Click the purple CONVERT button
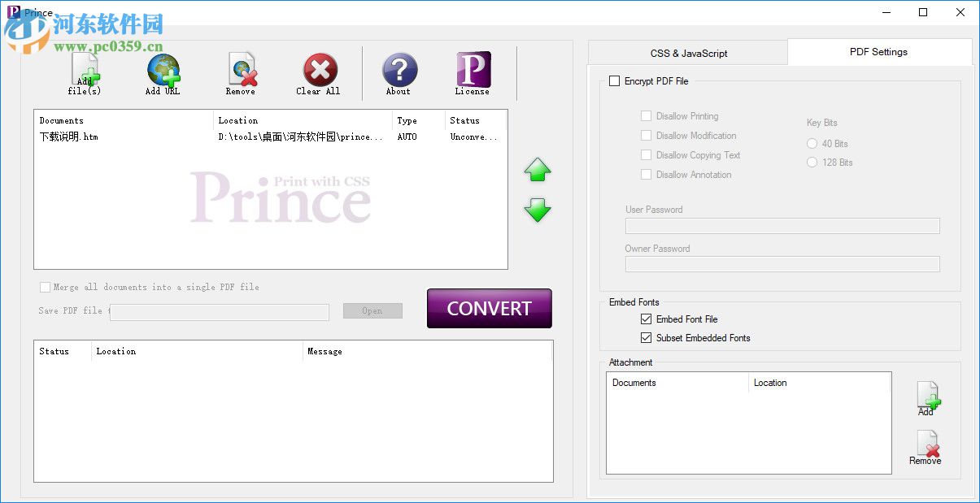The height and width of the screenshot is (503, 980). (x=490, y=309)
